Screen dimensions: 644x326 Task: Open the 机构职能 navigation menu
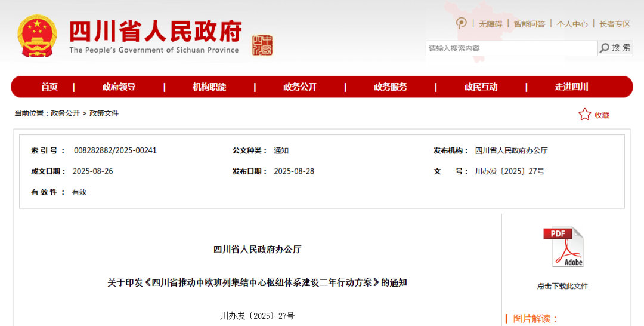pyautogui.click(x=209, y=87)
